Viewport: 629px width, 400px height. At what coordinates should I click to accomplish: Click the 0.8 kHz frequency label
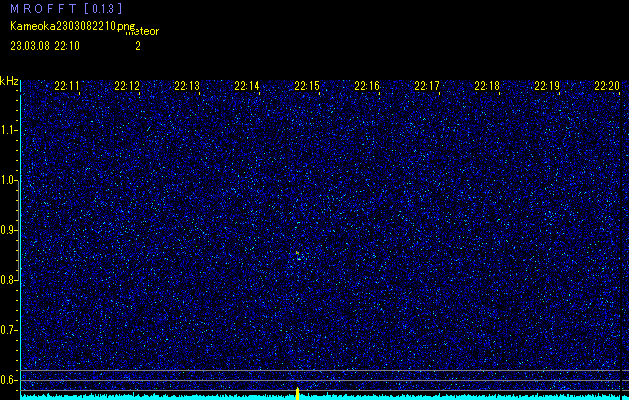9,280
